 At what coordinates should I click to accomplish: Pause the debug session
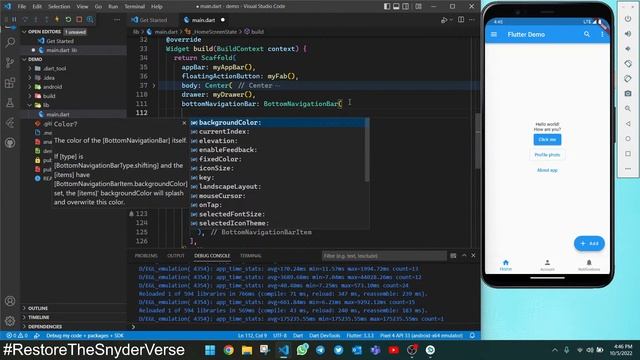(14, 20)
